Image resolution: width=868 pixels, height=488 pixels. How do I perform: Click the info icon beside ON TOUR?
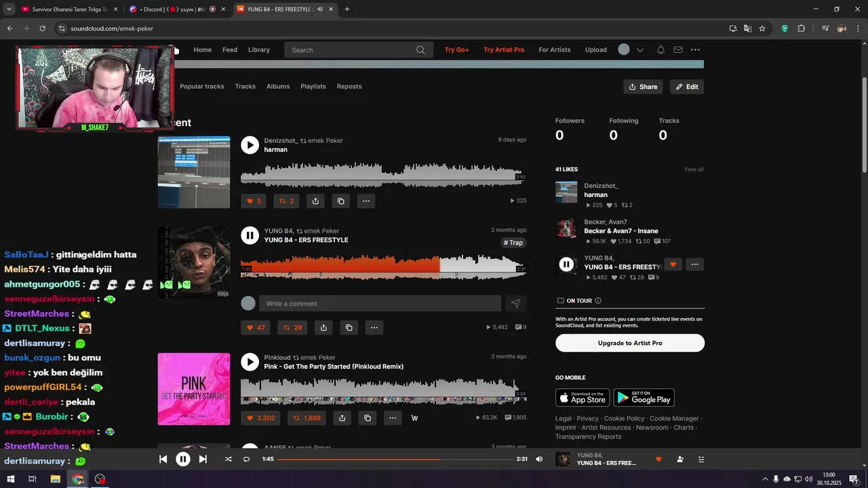pos(597,300)
